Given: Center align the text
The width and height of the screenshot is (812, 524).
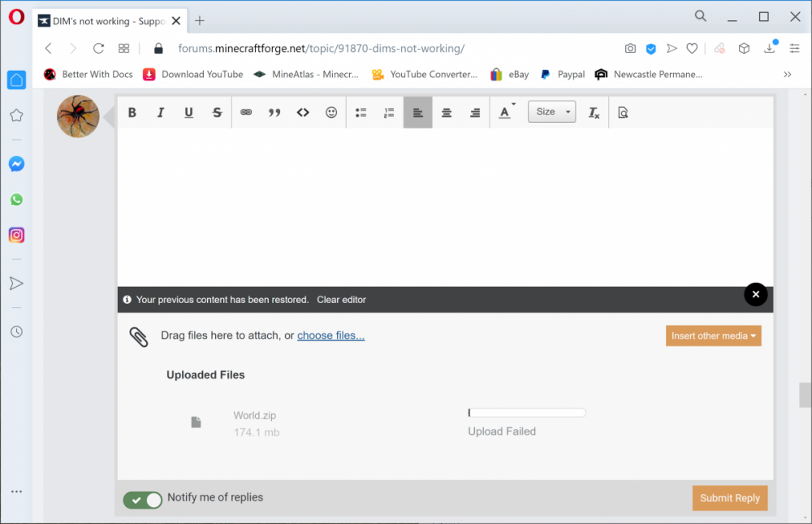Looking at the screenshot, I should [447, 112].
